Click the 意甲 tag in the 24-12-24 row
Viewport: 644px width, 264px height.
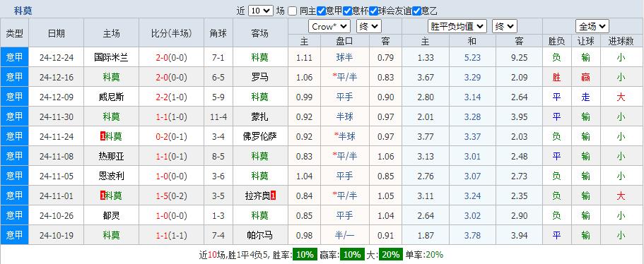click(x=14, y=57)
